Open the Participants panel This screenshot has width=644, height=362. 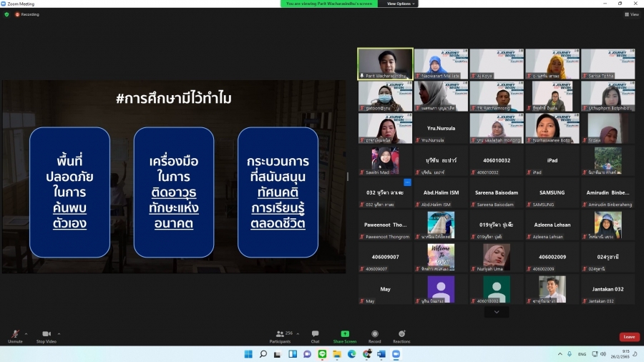280,336
